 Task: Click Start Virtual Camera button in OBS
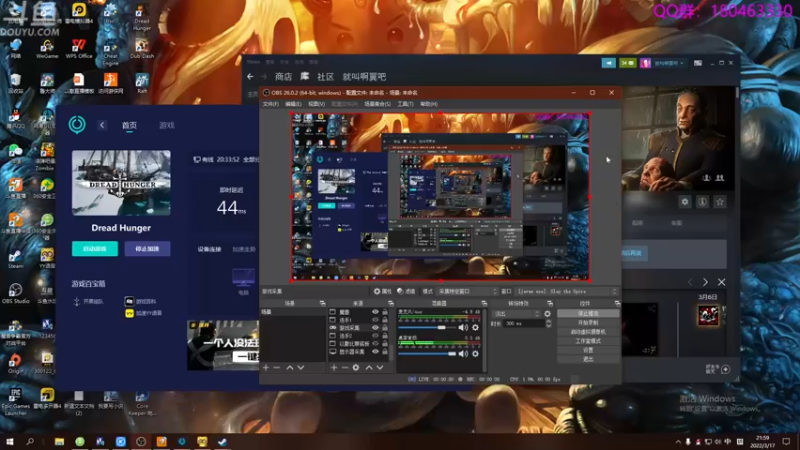[x=588, y=332]
